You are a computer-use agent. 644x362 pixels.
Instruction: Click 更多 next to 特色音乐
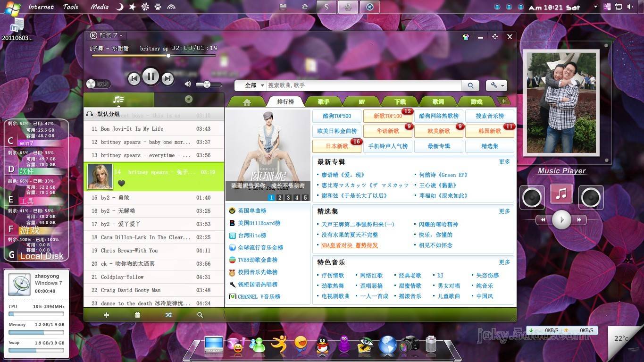click(504, 262)
